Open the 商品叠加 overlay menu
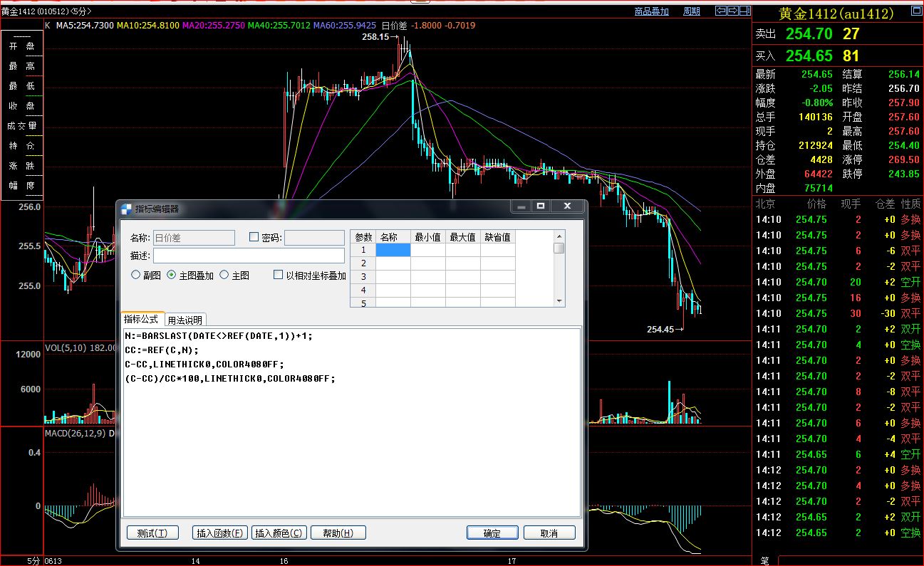This screenshot has height=566, width=924. coord(652,11)
